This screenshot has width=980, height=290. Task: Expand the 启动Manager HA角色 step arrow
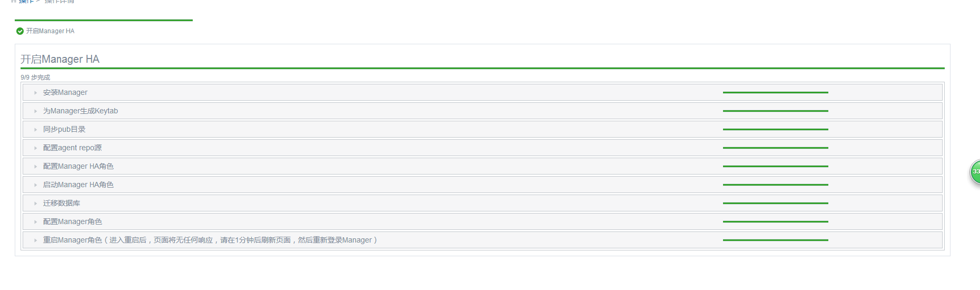point(36,185)
